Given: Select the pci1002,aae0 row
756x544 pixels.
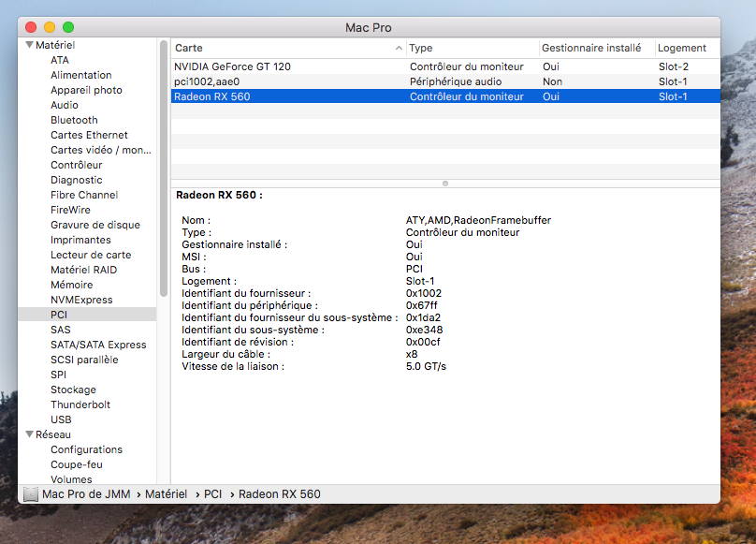Looking at the screenshot, I should pyautogui.click(x=445, y=81).
